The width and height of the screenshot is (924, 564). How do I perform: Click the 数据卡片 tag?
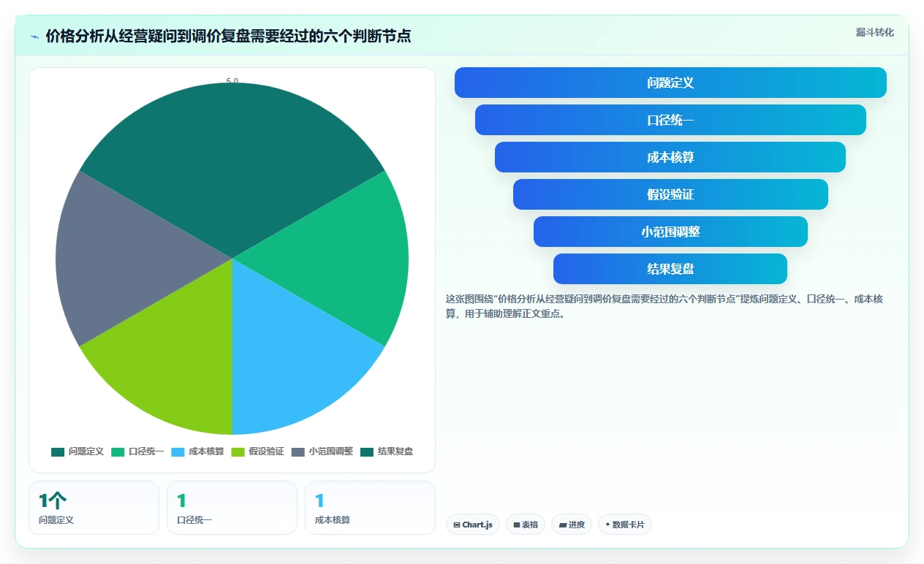(x=625, y=525)
